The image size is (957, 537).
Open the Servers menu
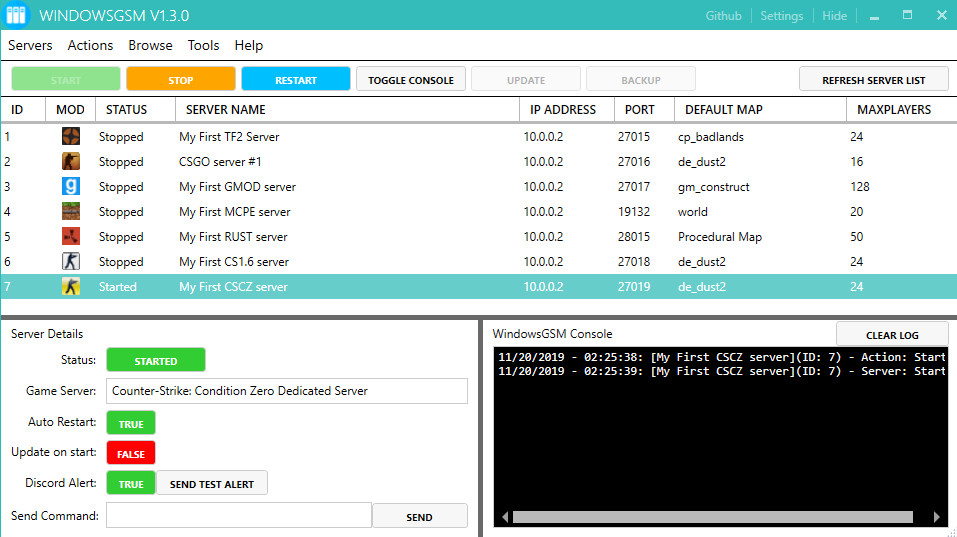pyautogui.click(x=30, y=45)
